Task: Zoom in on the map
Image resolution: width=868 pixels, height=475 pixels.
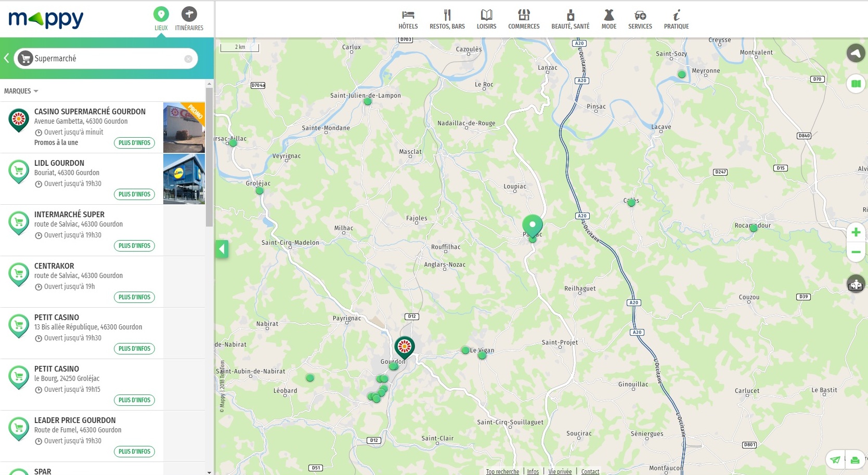Action: point(856,232)
